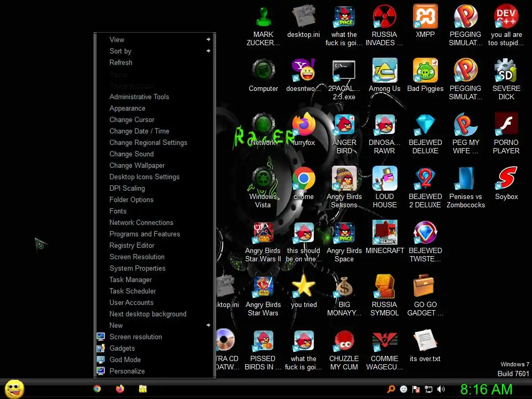Choose Change Date / Time entry
This screenshot has height=399, width=532.
156,131
